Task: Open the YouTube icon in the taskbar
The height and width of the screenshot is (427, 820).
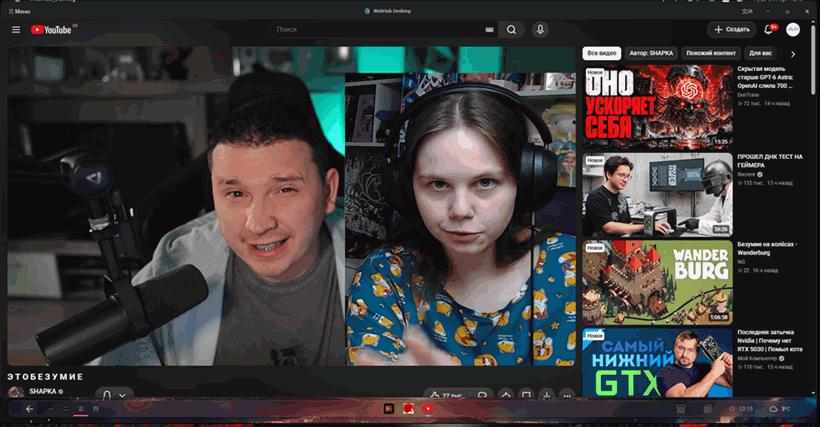Action: [428, 409]
